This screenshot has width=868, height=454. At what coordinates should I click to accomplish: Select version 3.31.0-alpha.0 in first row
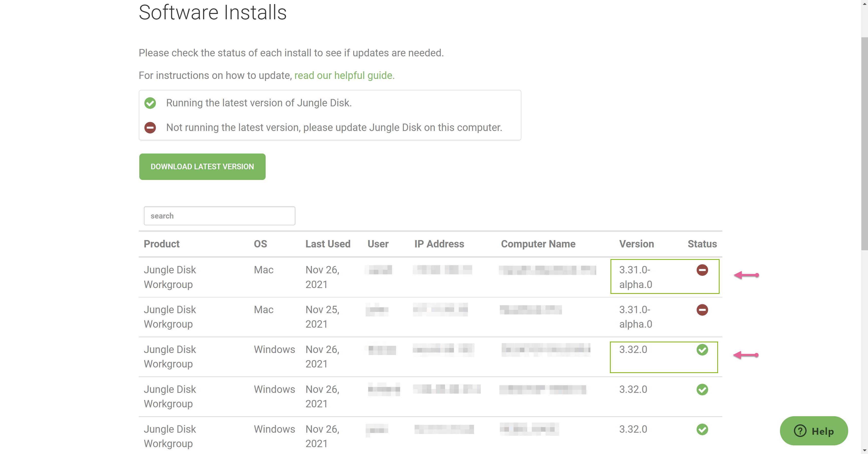click(636, 277)
